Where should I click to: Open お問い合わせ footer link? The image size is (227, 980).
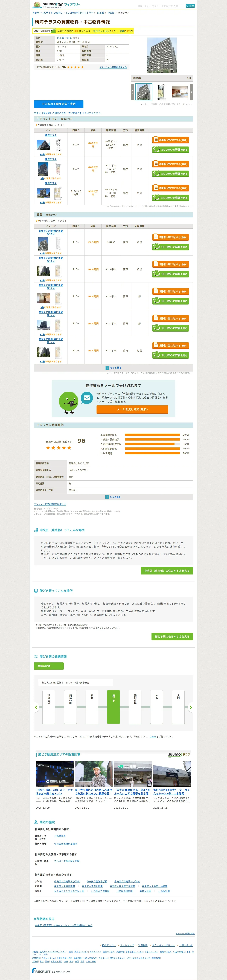pos(186,945)
